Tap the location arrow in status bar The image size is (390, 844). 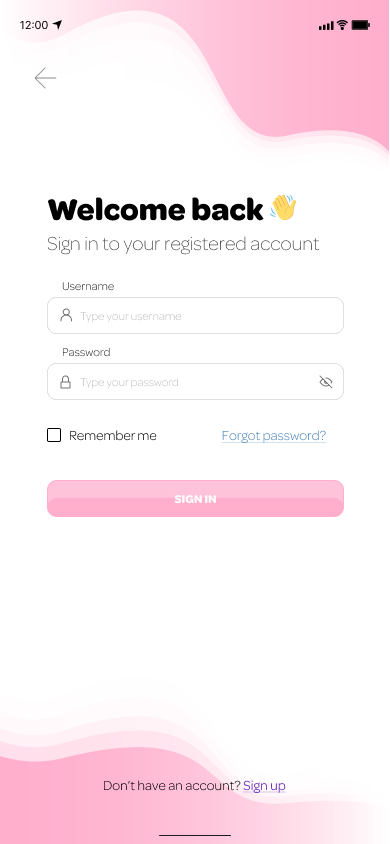58,25
